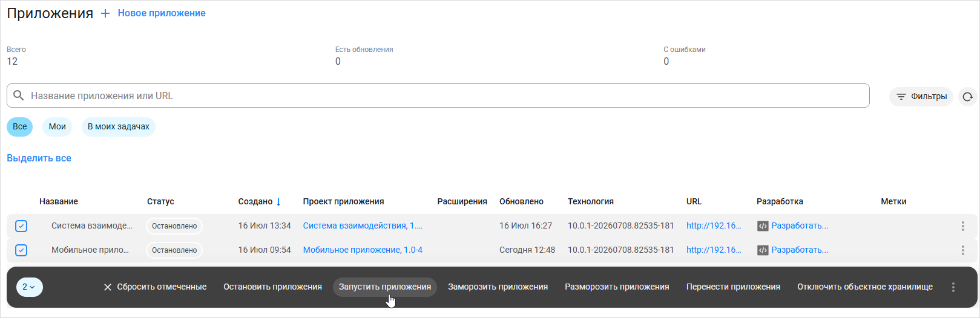Open the three-dot menu for Мобильное прило... row
The width and height of the screenshot is (980, 318).
pos(962,250)
